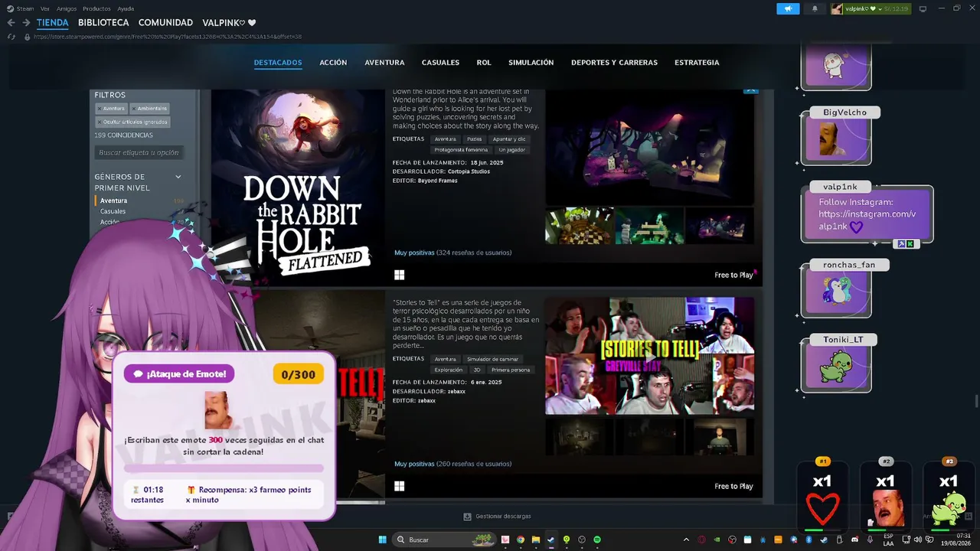Open the Productos menu

[96, 8]
